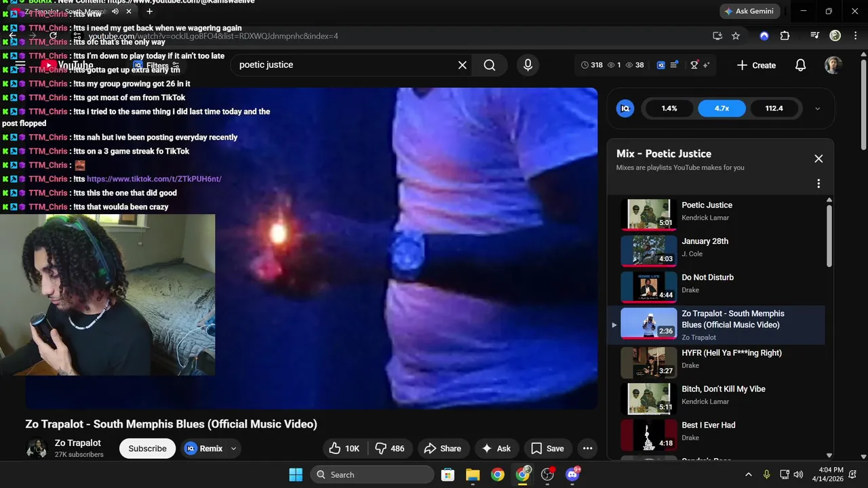This screenshot has height=488, width=868.
Task: Like the video (10K)
Action: [344, 448]
